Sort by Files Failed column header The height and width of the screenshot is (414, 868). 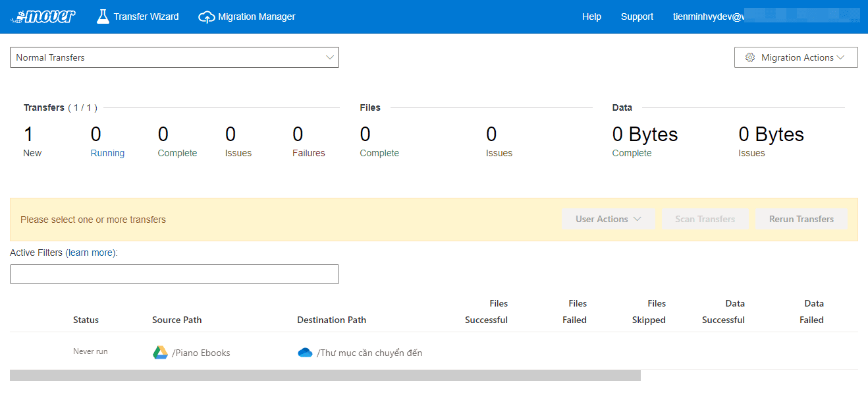(x=574, y=312)
